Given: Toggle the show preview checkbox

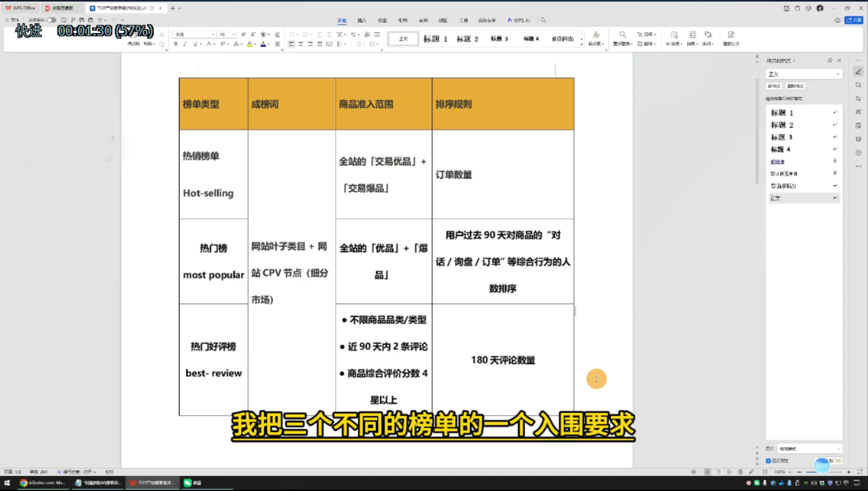Looking at the screenshot, I should 769,461.
